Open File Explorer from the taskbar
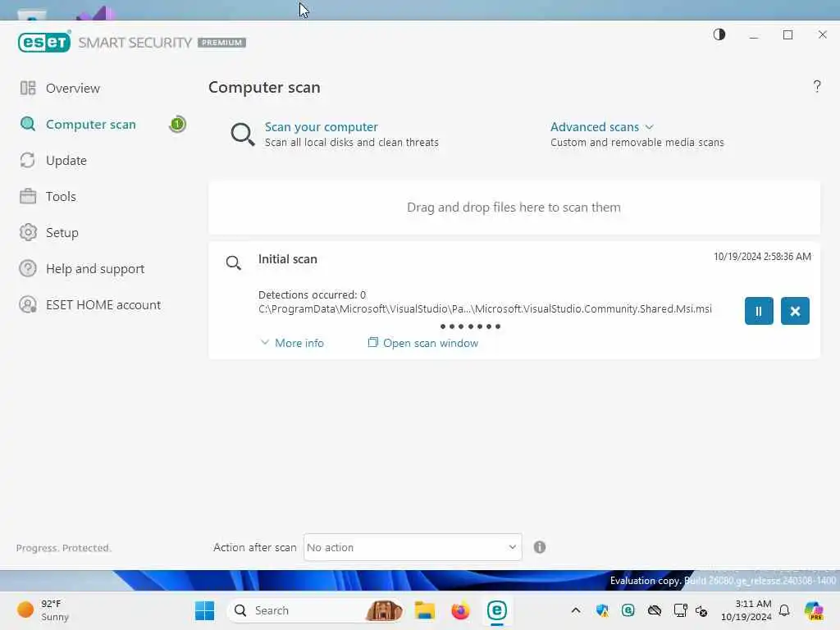 pyautogui.click(x=425, y=610)
